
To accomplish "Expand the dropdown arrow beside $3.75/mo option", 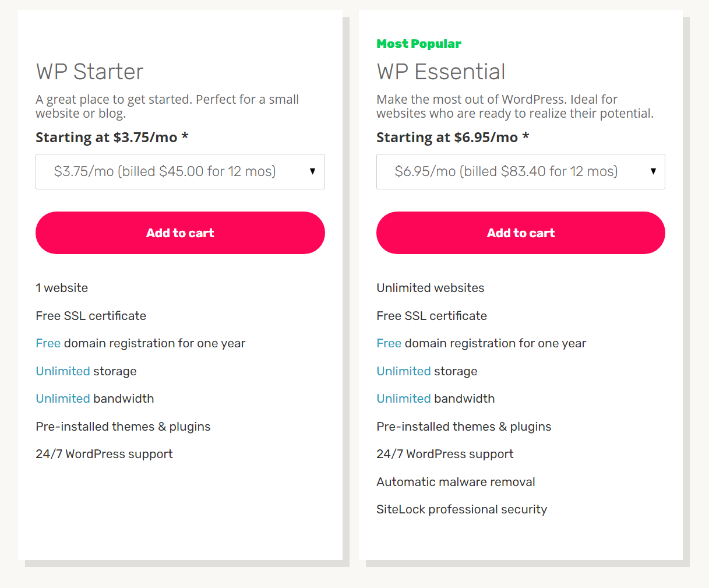I will coord(313,171).
